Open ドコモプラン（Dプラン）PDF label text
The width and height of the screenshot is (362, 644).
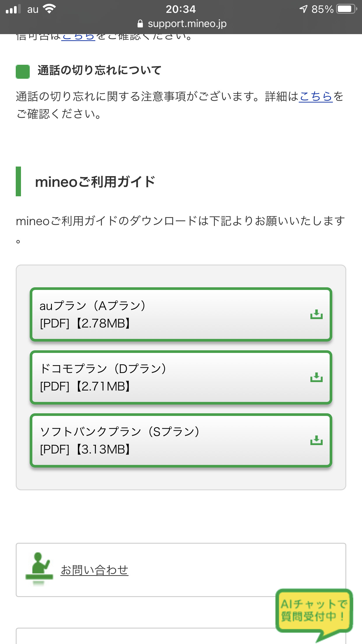pyautogui.click(x=103, y=377)
